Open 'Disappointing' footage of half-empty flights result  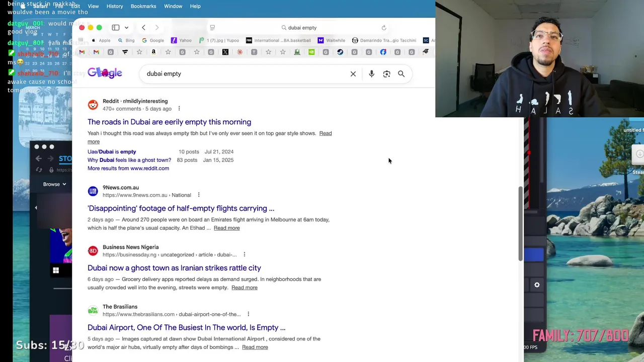pyautogui.click(x=181, y=208)
